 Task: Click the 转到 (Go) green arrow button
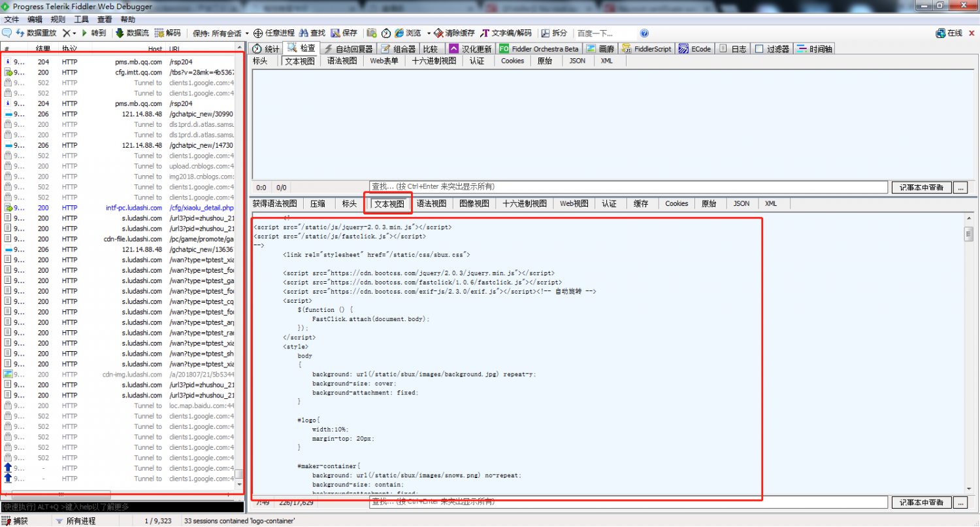pos(93,33)
